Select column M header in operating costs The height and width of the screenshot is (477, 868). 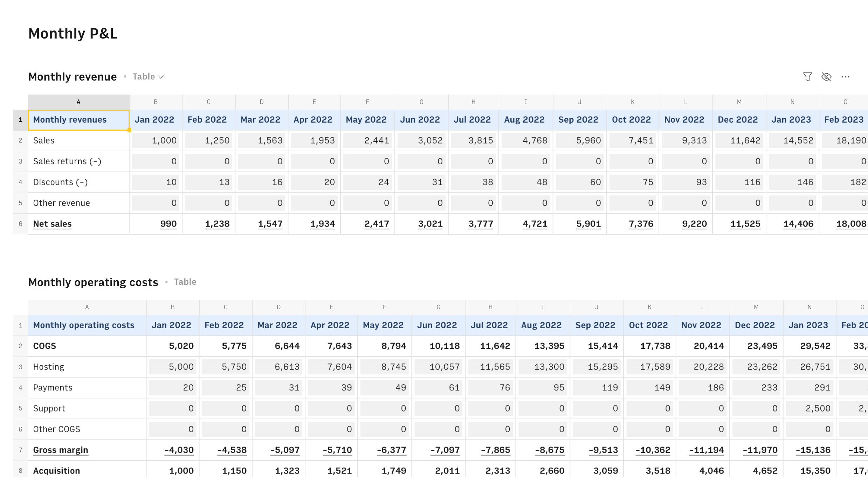(756, 307)
